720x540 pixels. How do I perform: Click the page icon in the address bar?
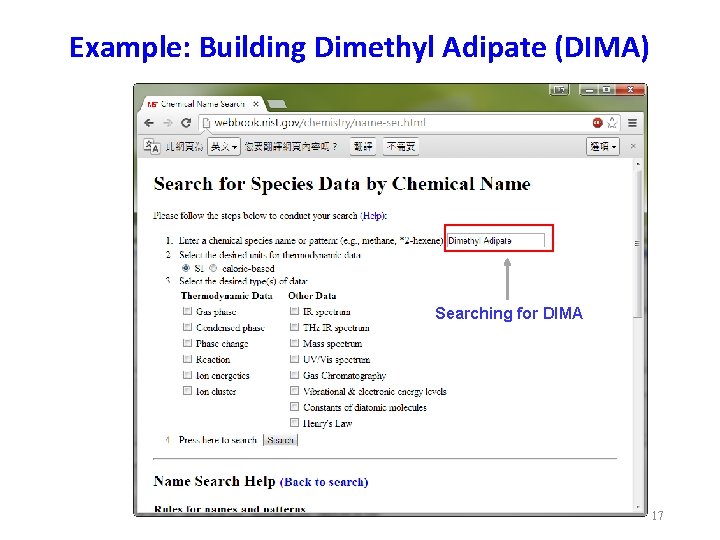click(x=206, y=123)
